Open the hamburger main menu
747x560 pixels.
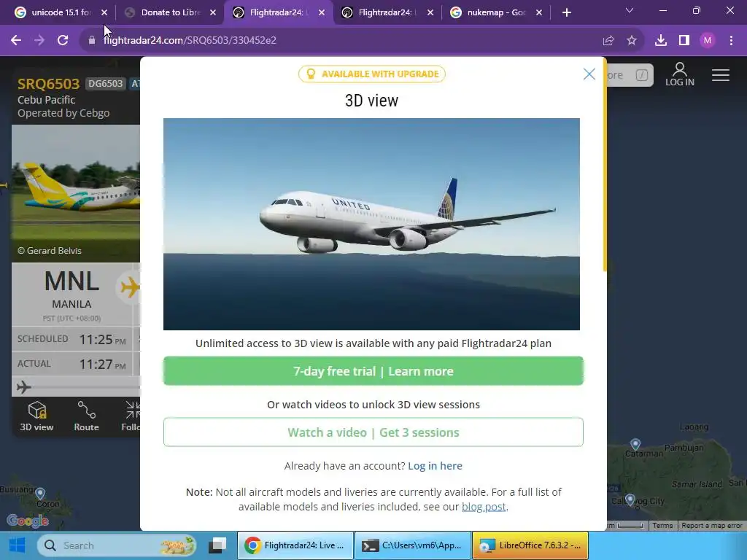pos(721,75)
